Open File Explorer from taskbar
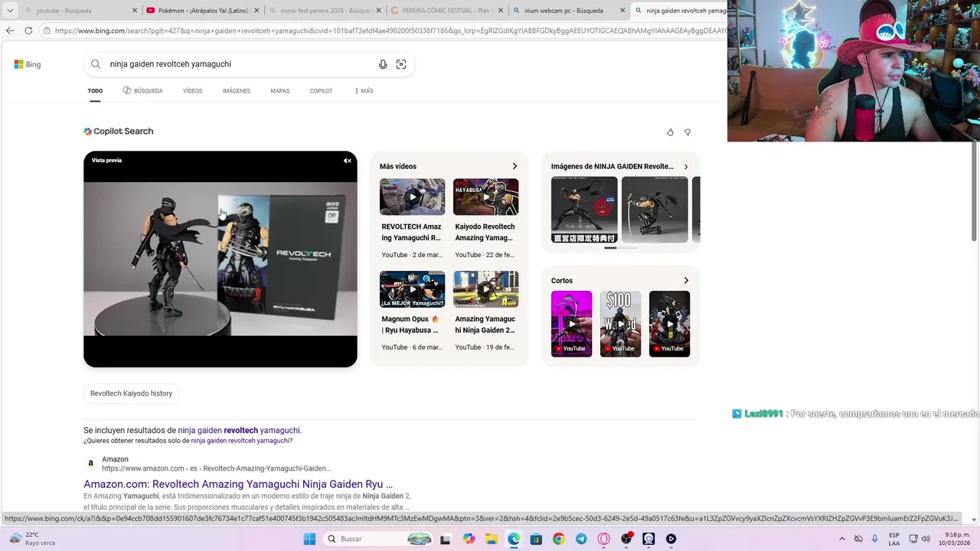 [x=491, y=539]
